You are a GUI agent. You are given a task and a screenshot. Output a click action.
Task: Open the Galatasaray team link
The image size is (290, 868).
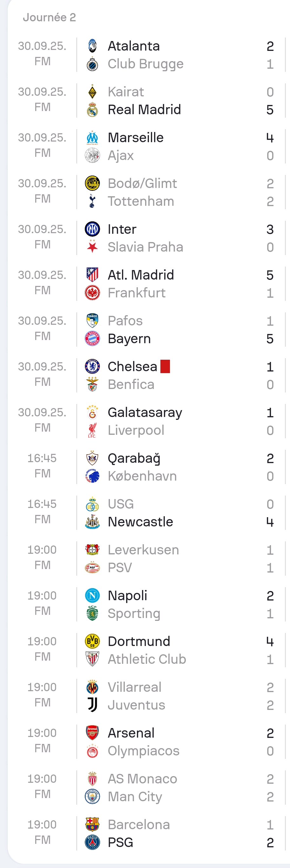click(x=145, y=413)
